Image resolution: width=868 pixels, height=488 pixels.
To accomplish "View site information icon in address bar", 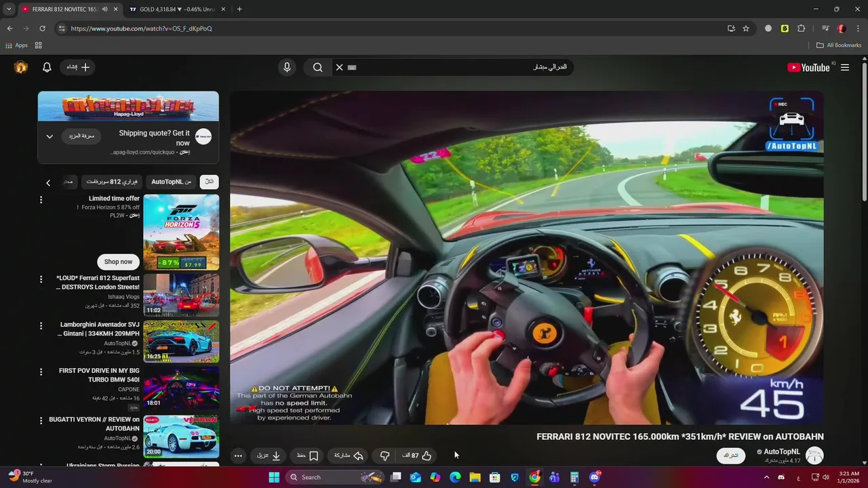I will pyautogui.click(x=62, y=28).
